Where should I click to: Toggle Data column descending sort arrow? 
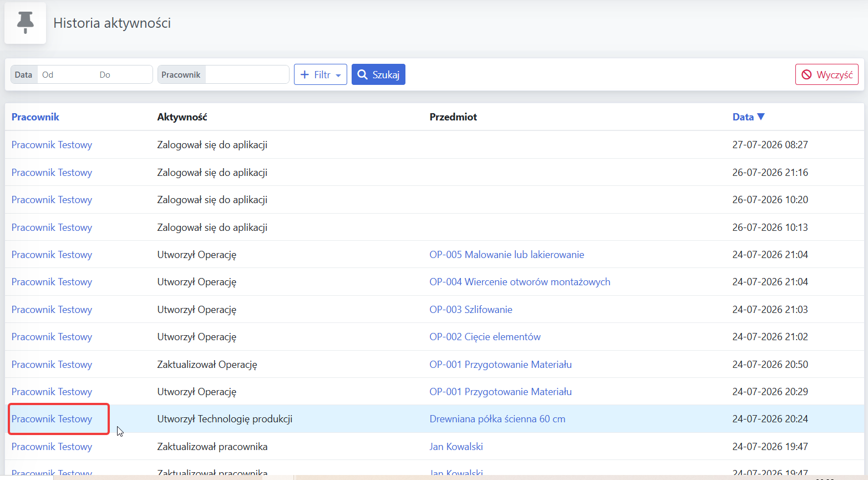click(761, 117)
